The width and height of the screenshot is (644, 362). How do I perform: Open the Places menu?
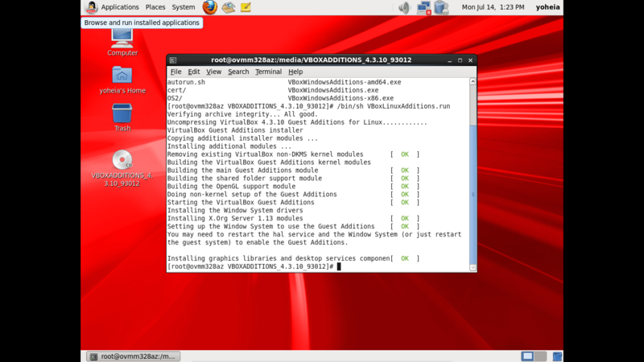coord(155,7)
